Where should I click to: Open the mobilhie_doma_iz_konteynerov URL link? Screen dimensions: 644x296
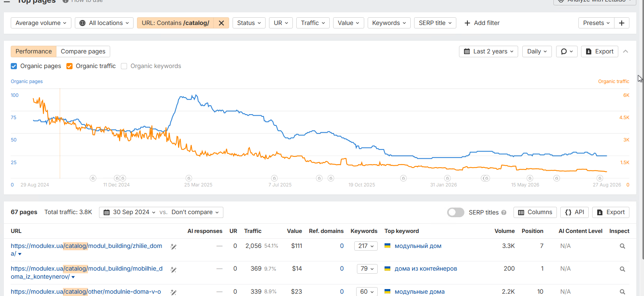click(x=86, y=273)
